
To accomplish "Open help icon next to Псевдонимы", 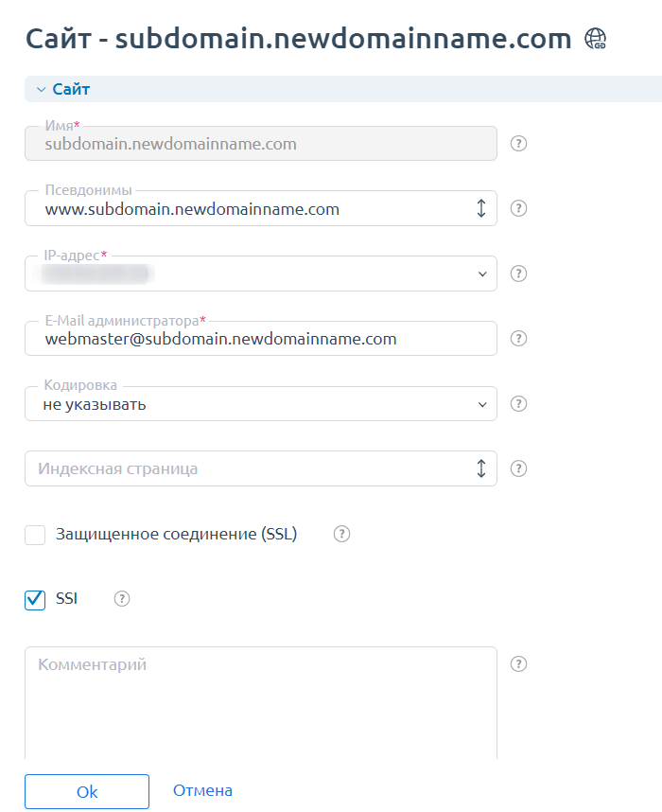I will [518, 208].
